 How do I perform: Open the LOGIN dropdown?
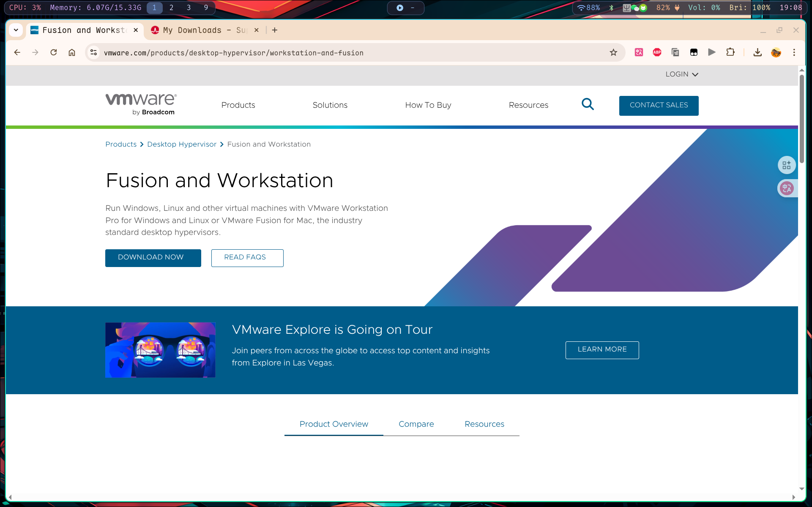coord(681,74)
